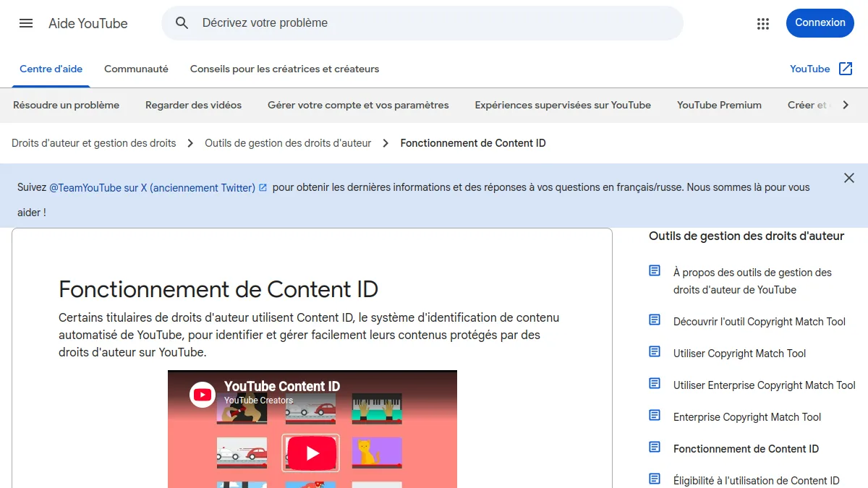Click the YouTube Creators channel name
The image size is (868, 488).
pos(258,401)
